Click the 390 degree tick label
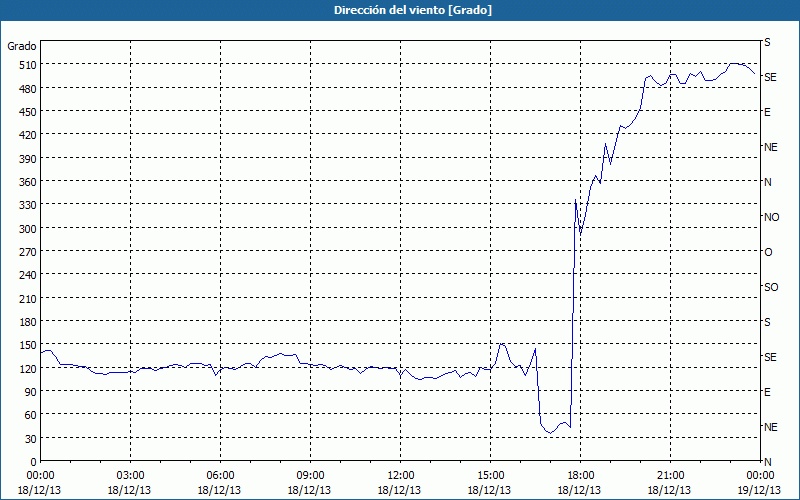Image resolution: width=800 pixels, height=500 pixels. tap(28, 159)
